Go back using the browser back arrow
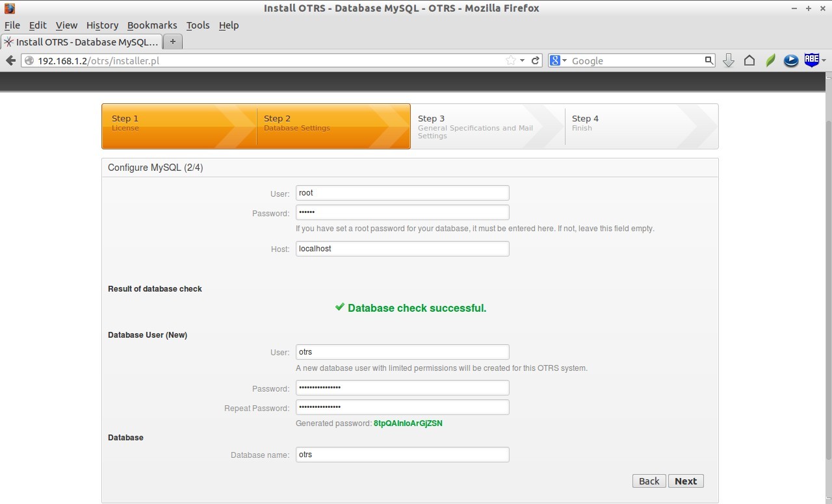The height and width of the screenshot is (504, 832). point(10,60)
